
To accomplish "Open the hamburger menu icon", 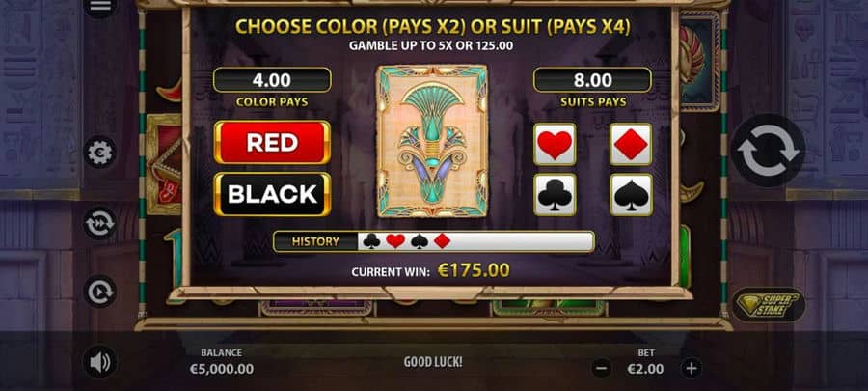I will (99, 6).
